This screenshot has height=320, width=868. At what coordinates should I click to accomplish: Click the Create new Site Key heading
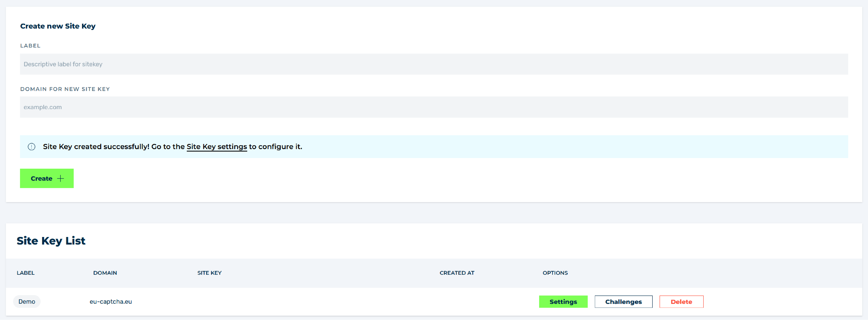tap(58, 26)
